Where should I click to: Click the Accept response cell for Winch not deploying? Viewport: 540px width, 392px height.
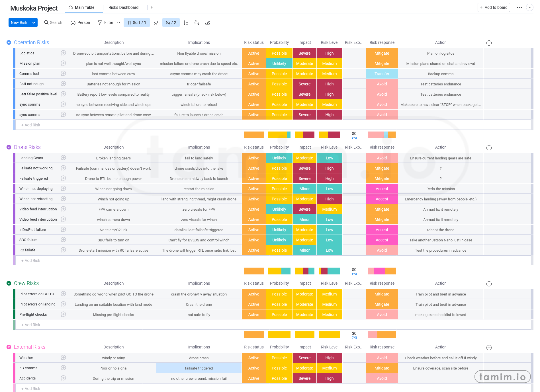pyautogui.click(x=382, y=189)
